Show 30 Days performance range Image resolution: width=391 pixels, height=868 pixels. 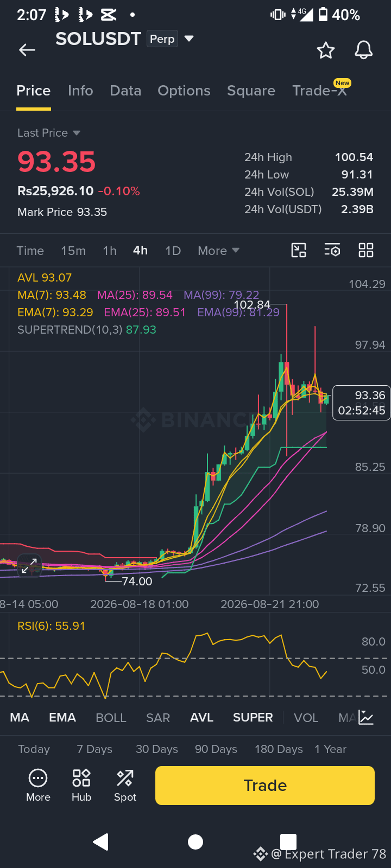pyautogui.click(x=157, y=749)
